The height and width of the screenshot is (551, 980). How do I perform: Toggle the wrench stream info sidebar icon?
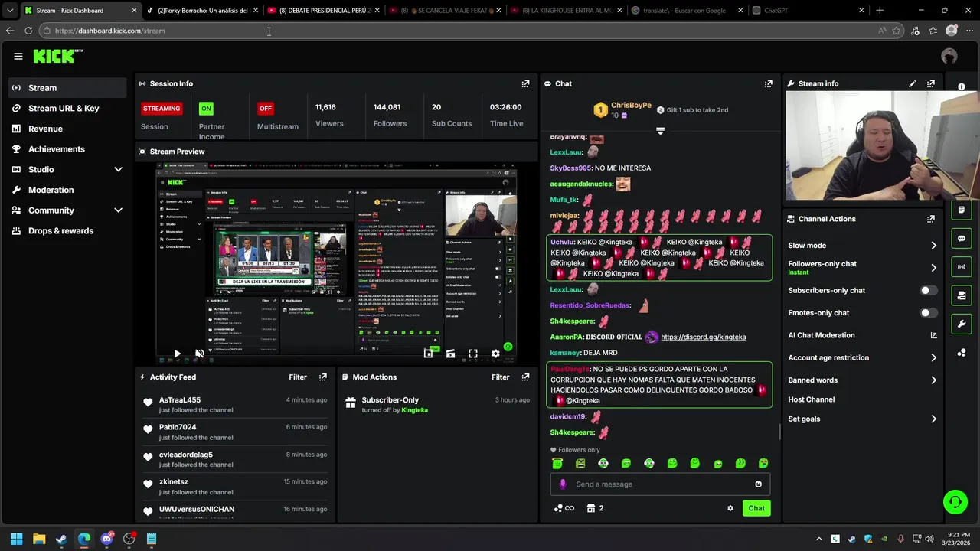[962, 324]
